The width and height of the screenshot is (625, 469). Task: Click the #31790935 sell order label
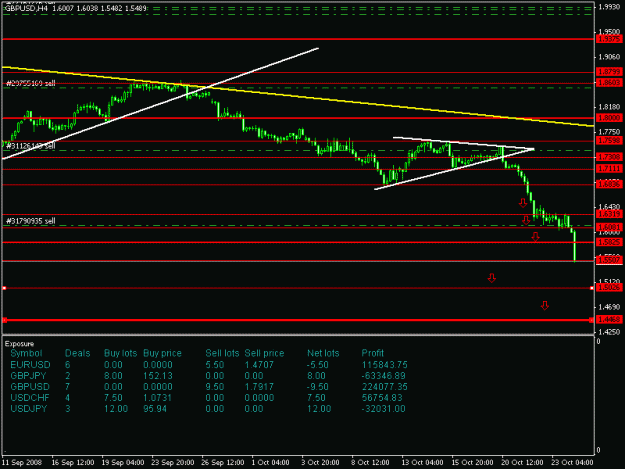(31, 221)
